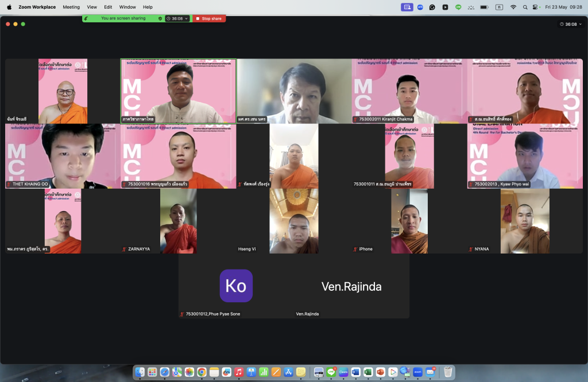The image size is (588, 382).
Task: Open Microsoft Excel from the Dock
Action: click(x=368, y=372)
